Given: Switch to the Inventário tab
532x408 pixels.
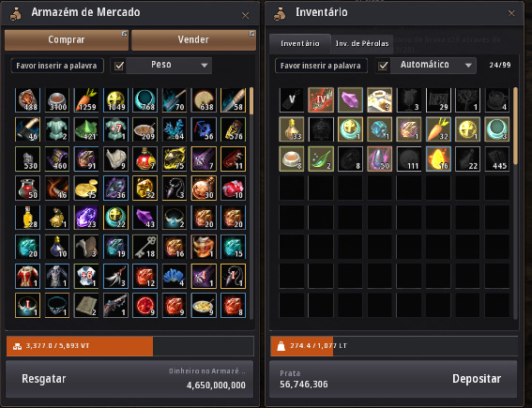Looking at the screenshot, I should [x=300, y=44].
